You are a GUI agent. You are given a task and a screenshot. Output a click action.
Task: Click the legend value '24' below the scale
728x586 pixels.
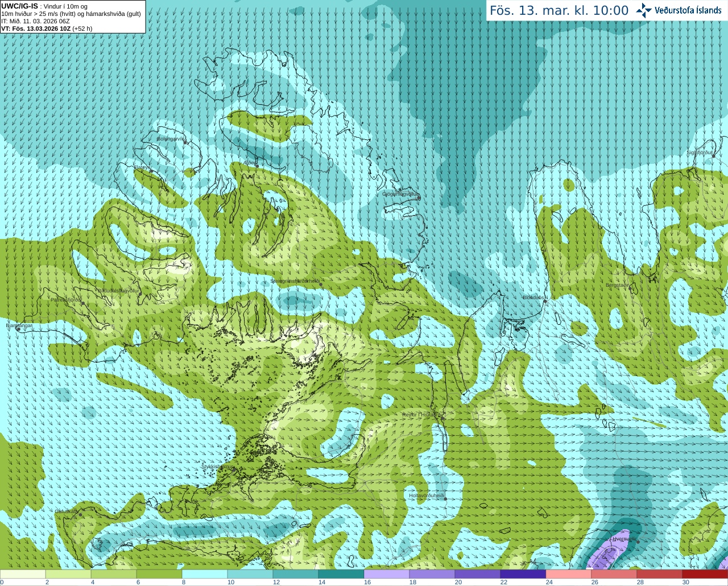549,582
